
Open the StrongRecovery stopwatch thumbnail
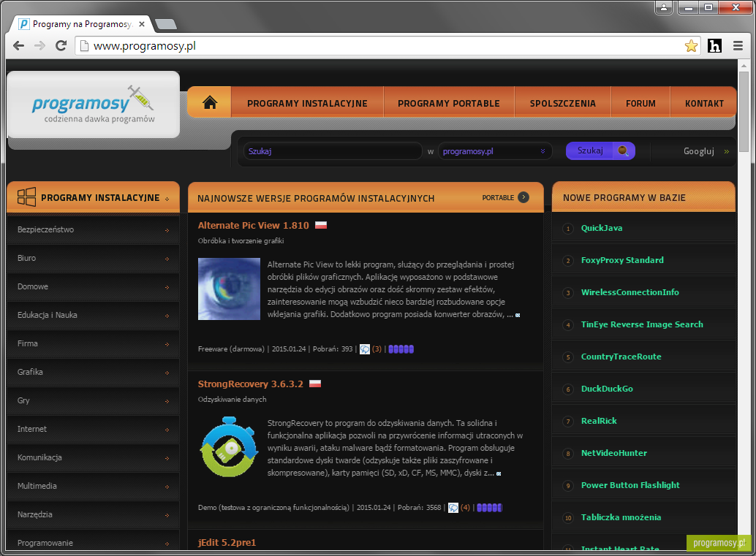point(229,447)
